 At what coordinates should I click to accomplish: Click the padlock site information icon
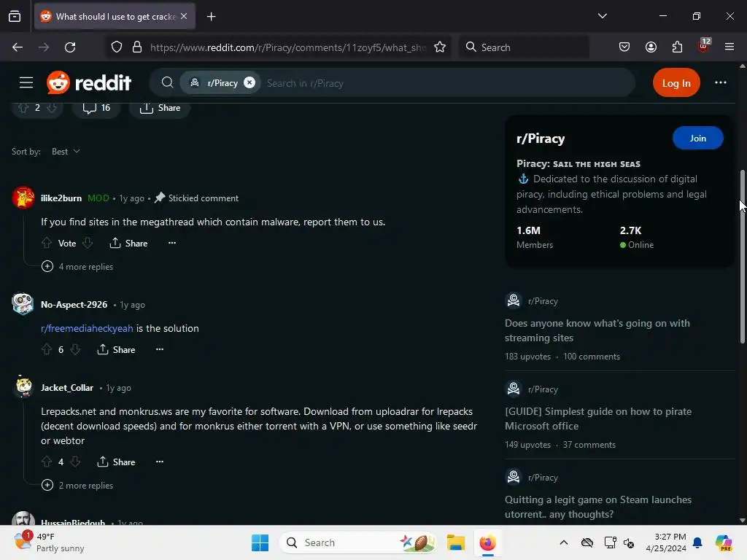(137, 47)
